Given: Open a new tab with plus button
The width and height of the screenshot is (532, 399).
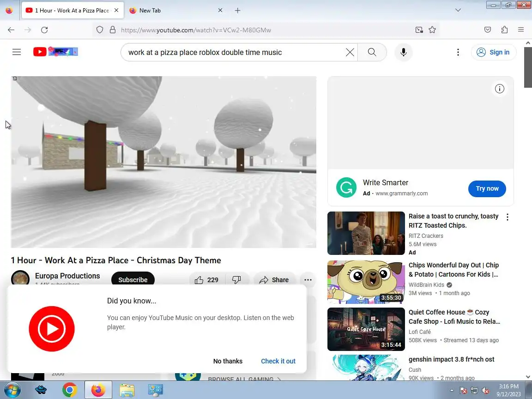Looking at the screenshot, I should pos(237,11).
